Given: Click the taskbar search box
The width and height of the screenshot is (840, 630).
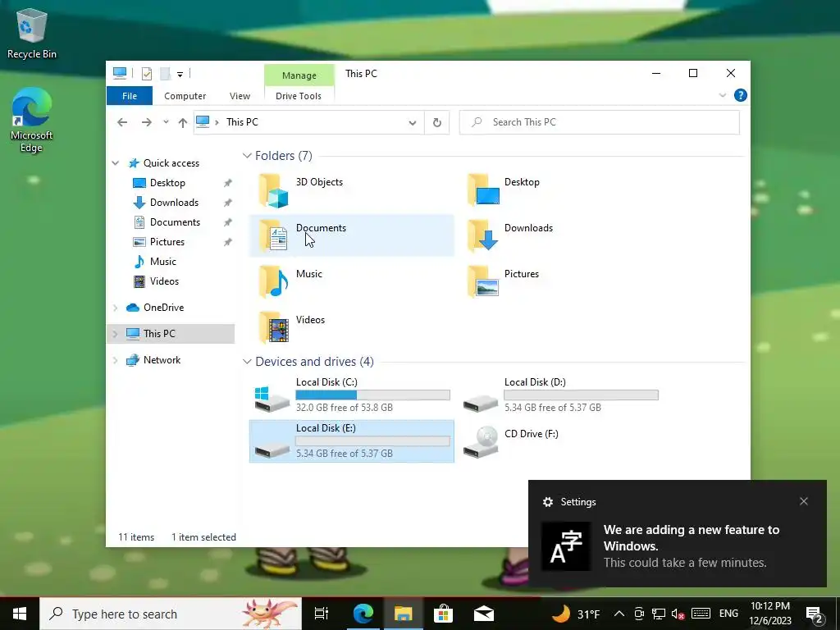Looking at the screenshot, I should [171, 614].
